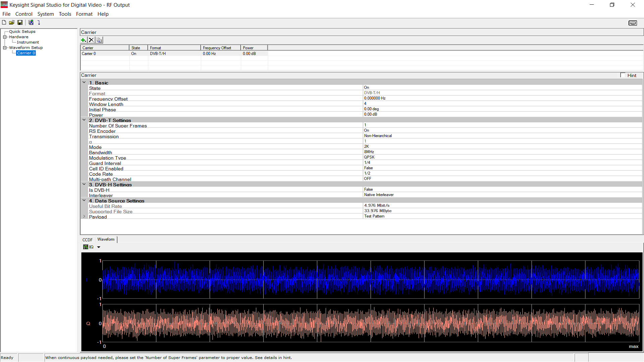Viewport: 644px width, 362px height.
Task: Click the Generate Waveform toolbar icon
Action: pos(31,22)
